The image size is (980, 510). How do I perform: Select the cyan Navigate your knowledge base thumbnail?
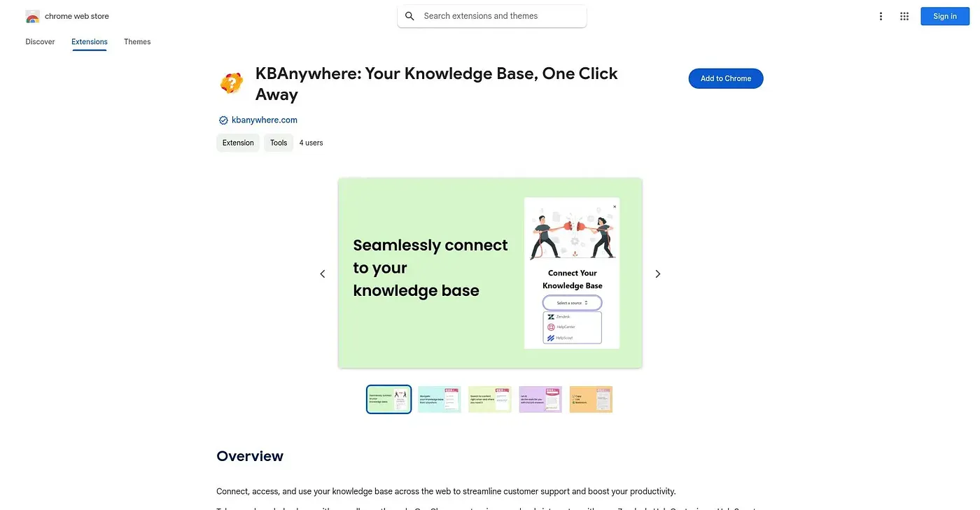[x=440, y=399]
